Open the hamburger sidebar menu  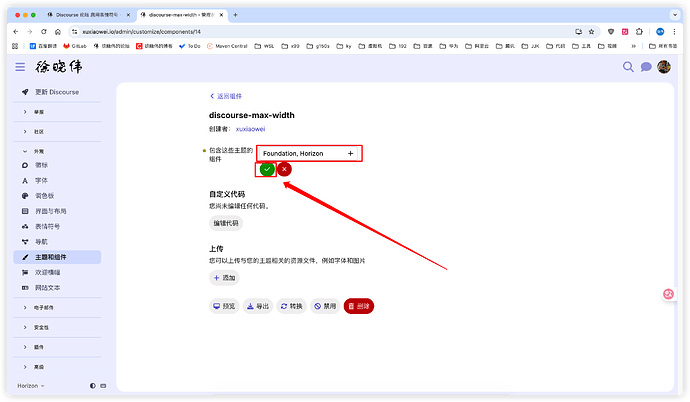(20, 67)
